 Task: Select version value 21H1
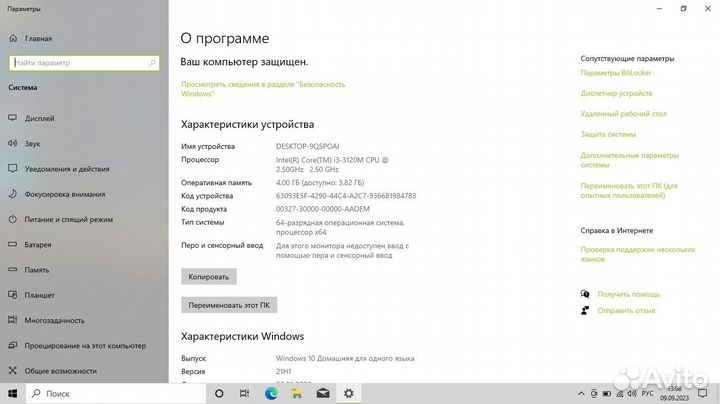pyautogui.click(x=283, y=371)
